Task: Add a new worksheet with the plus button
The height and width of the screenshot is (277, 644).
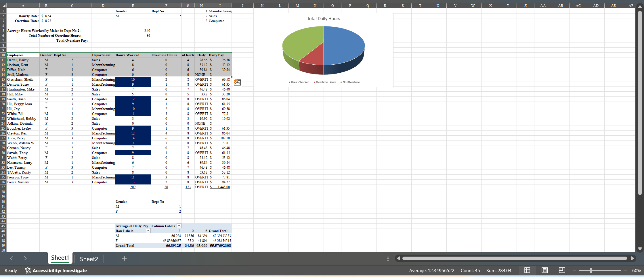Action: tap(124, 258)
